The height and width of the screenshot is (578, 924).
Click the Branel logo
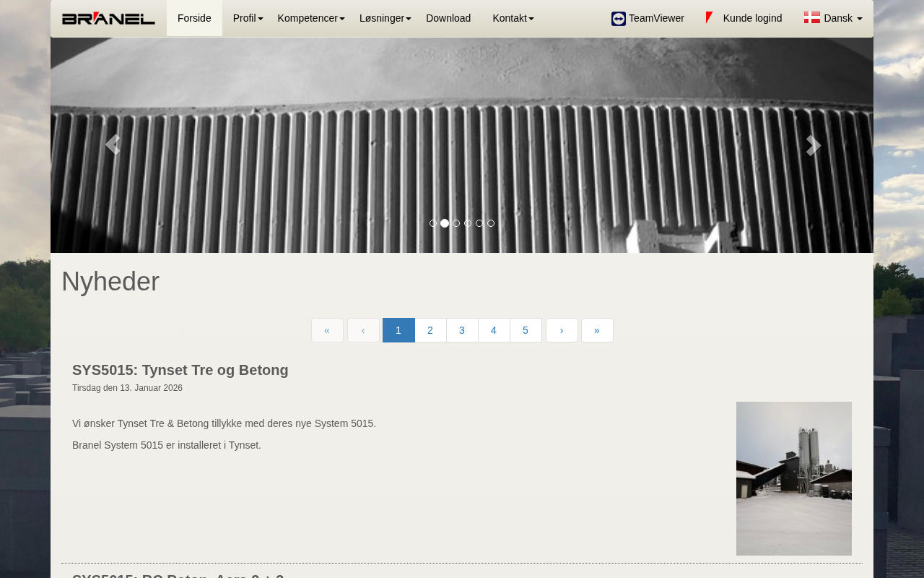click(x=108, y=19)
